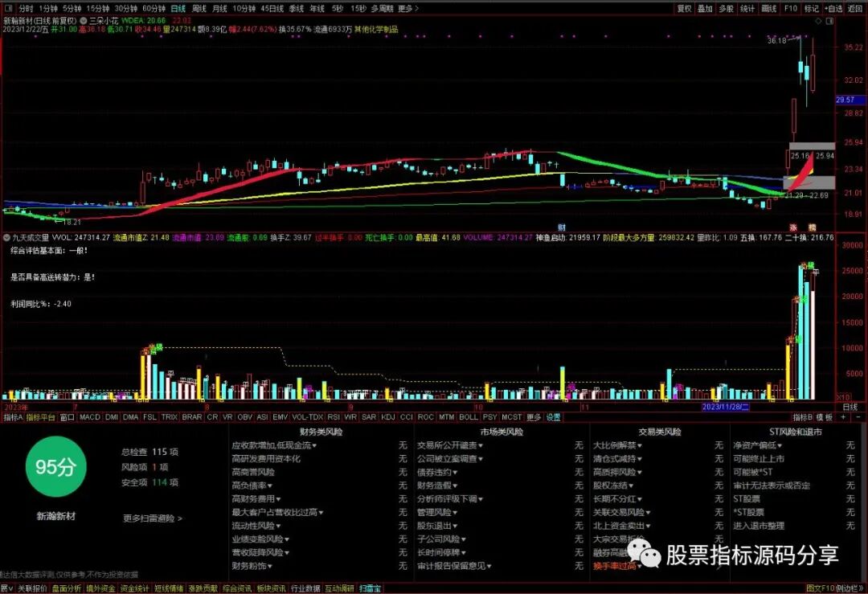The width and height of the screenshot is (868, 594).
Task: Click 新瀚新材 name under the score
Action: point(56,516)
